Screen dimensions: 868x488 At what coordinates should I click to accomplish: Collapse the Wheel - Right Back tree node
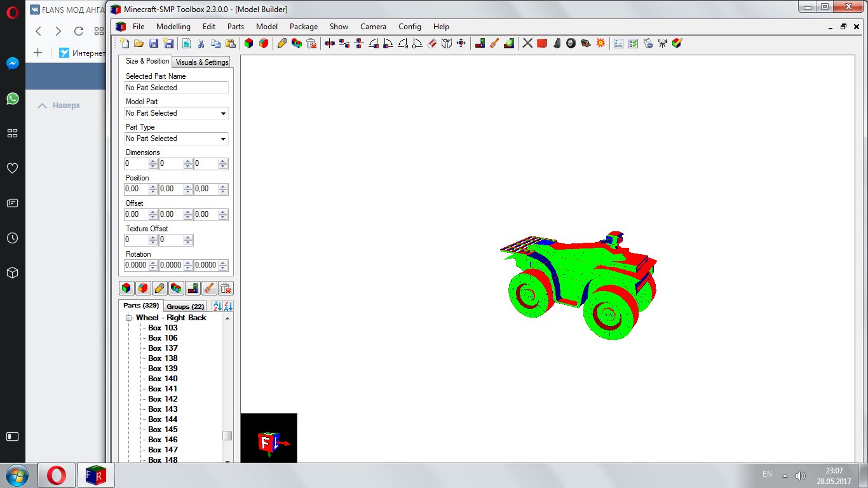pyautogui.click(x=128, y=318)
